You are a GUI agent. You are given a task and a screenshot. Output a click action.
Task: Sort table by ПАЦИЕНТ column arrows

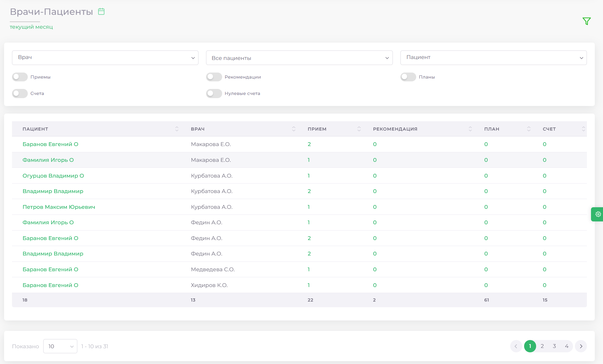[x=177, y=129]
